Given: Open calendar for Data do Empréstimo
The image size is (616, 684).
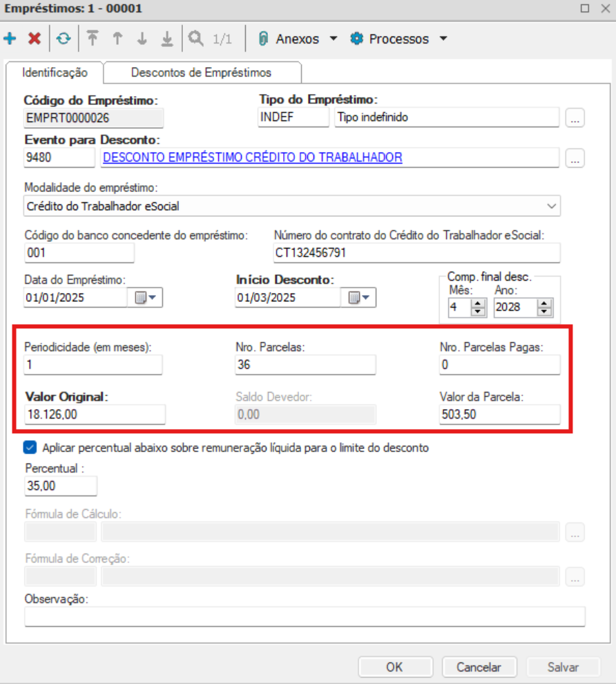Looking at the screenshot, I should click(140, 298).
